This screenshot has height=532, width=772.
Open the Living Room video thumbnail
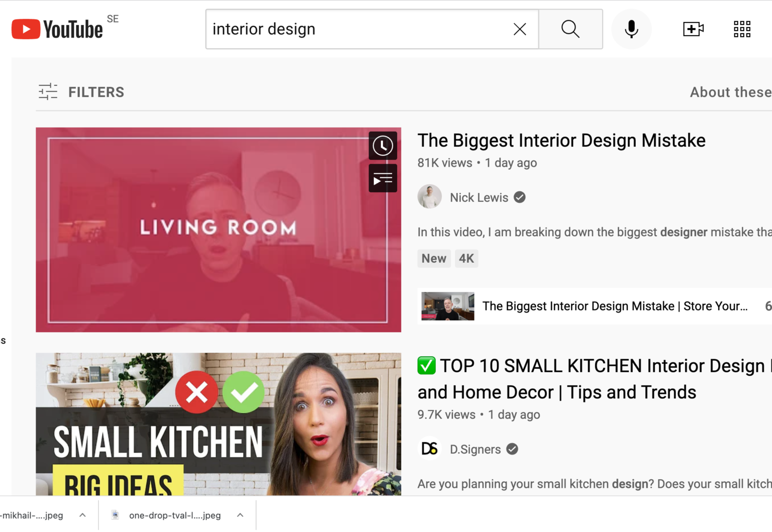219,230
